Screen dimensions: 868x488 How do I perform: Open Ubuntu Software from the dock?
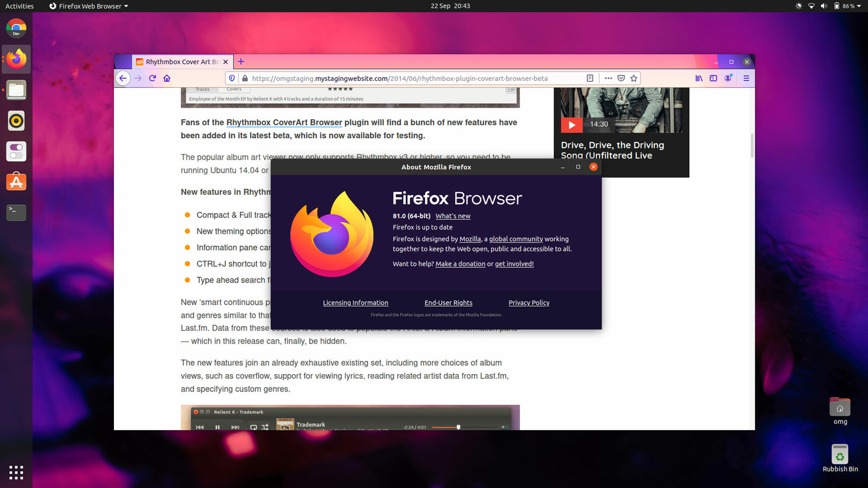point(16,182)
